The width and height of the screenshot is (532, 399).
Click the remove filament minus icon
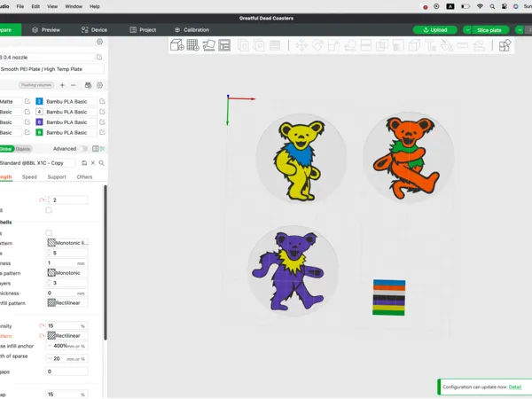(74, 85)
